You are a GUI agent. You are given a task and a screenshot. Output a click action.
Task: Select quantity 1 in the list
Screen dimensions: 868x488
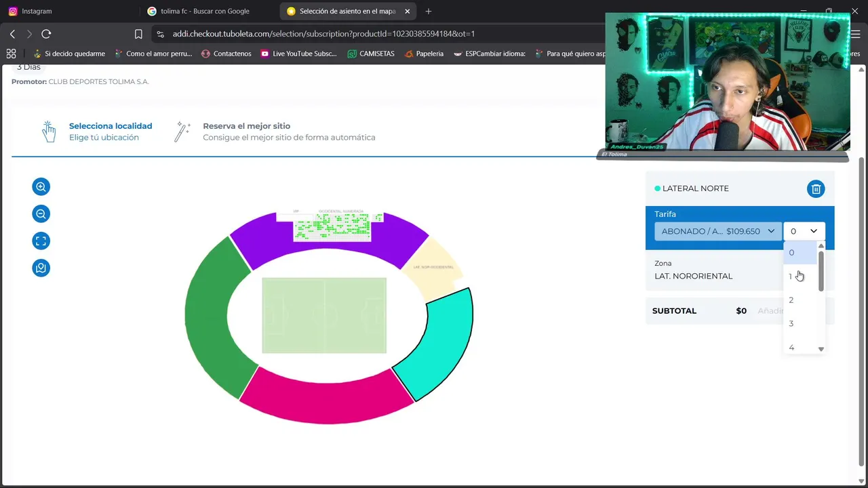pos(801,276)
